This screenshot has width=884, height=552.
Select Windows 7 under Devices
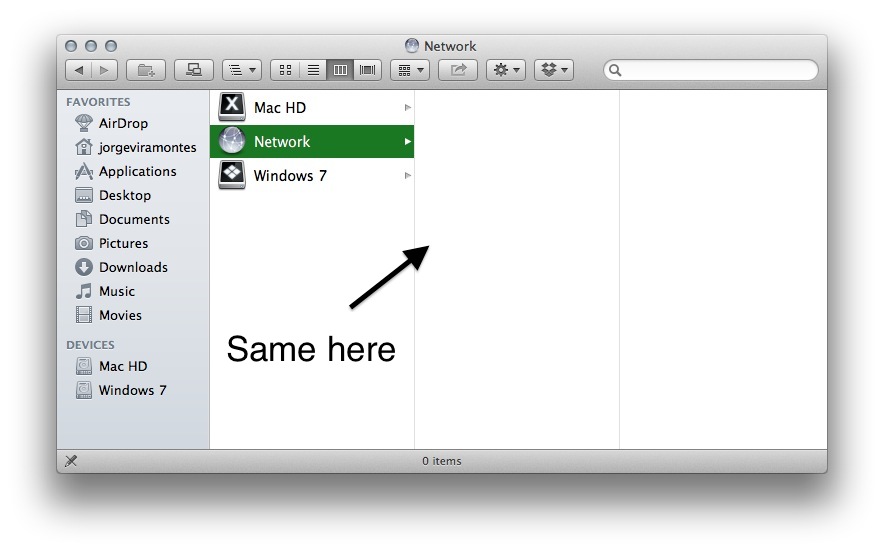(132, 390)
